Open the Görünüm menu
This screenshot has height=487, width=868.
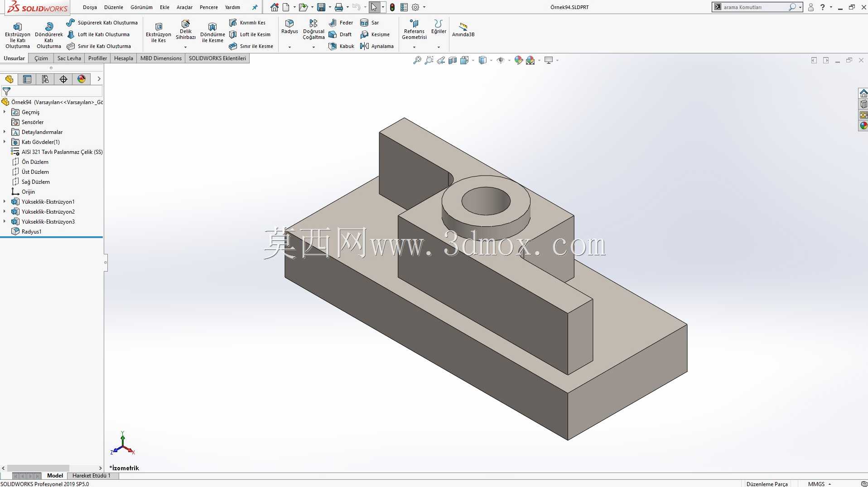(x=141, y=7)
